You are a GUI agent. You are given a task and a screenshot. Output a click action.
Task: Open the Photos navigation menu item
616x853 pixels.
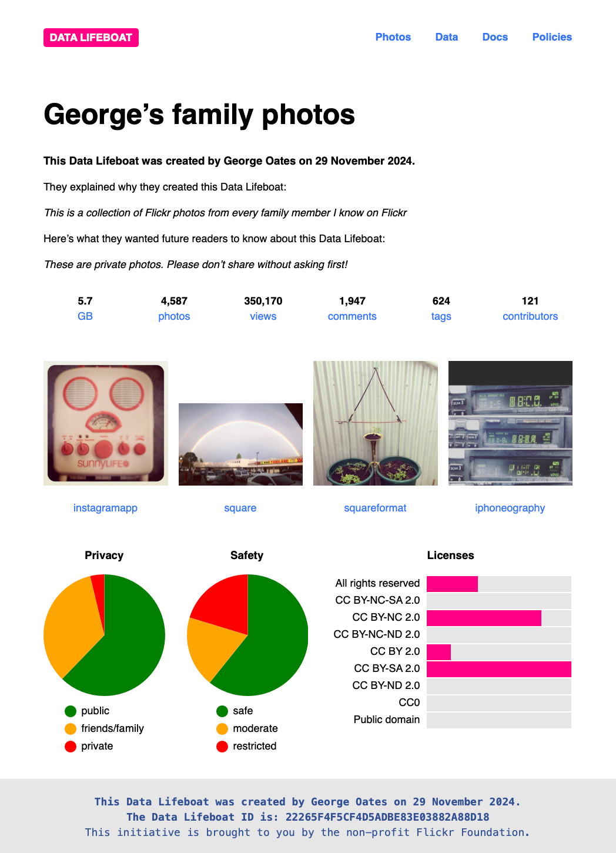tap(393, 37)
